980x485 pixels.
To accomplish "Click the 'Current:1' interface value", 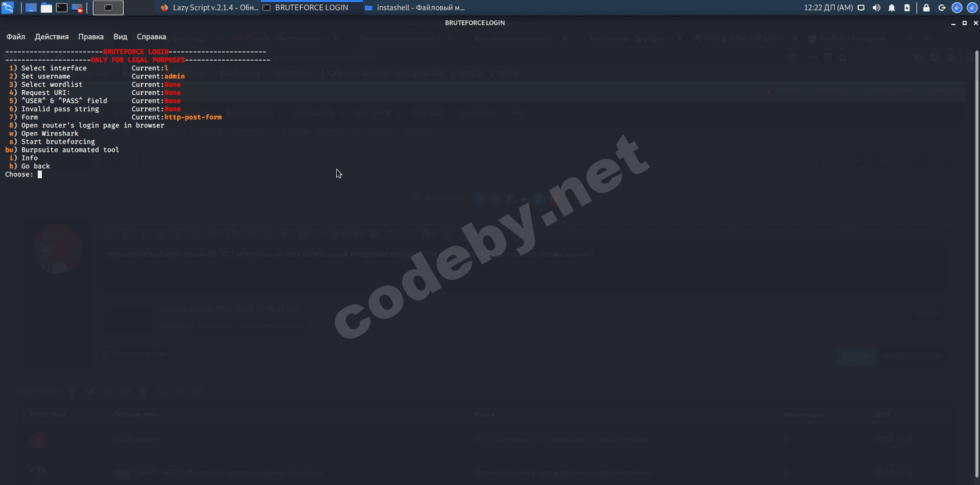I will tap(150, 68).
